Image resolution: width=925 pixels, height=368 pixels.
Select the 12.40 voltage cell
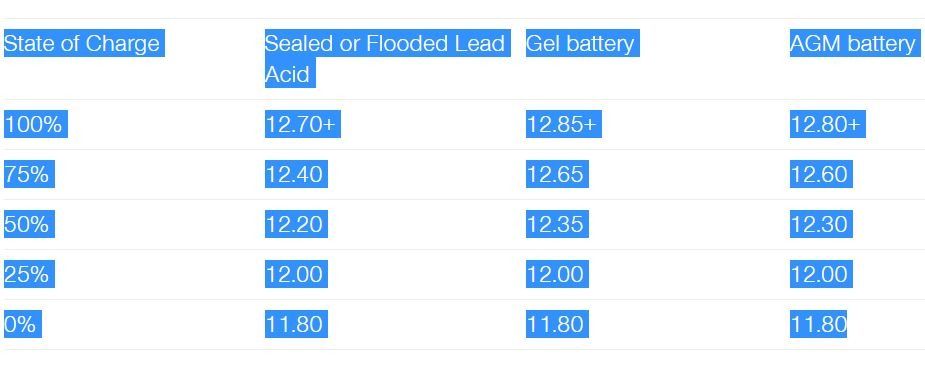coord(296,174)
